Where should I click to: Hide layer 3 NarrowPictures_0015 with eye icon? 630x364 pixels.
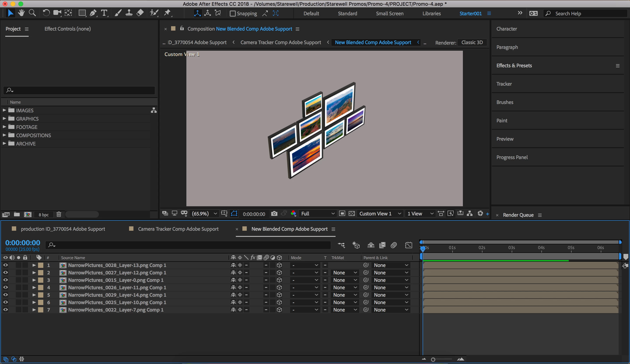pyautogui.click(x=5, y=280)
